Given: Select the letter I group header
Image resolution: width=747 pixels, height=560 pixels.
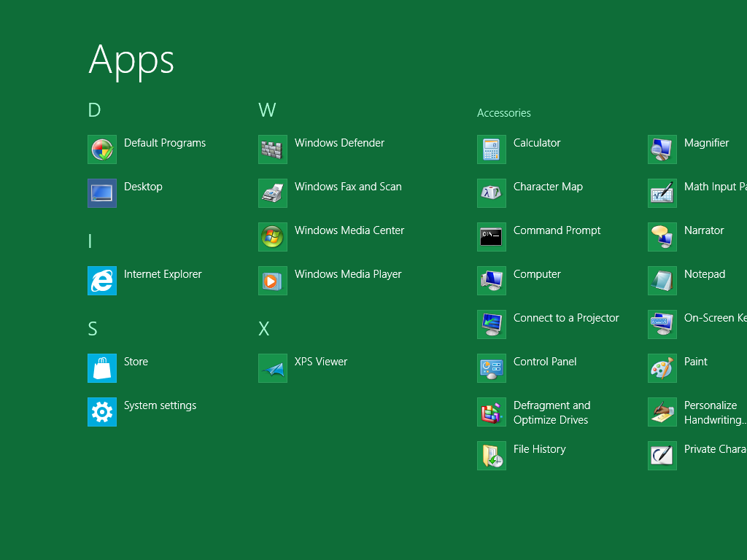Looking at the screenshot, I should (90, 241).
